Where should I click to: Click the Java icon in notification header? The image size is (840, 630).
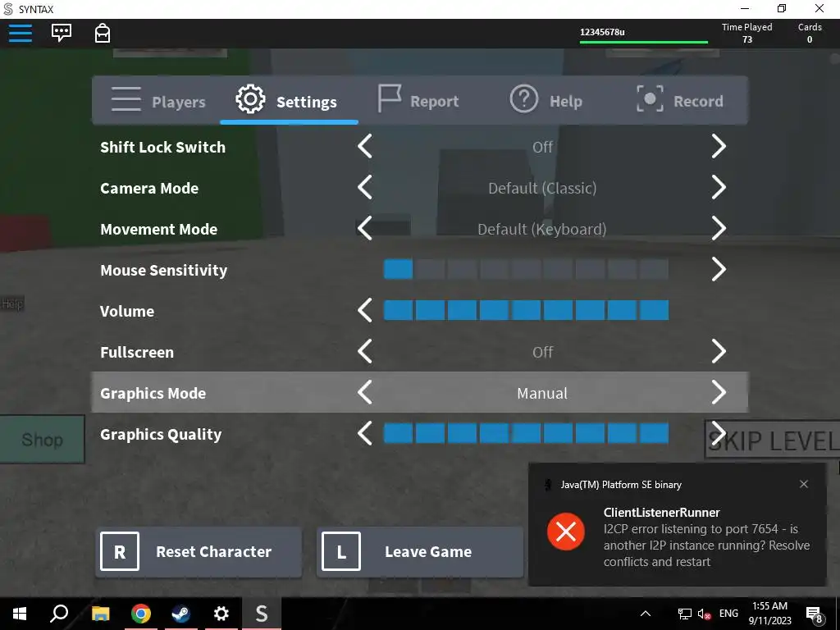(x=547, y=485)
